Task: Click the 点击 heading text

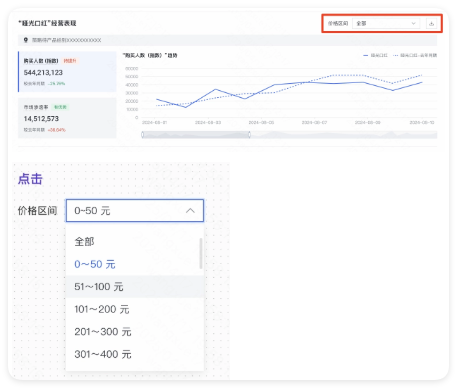Action: point(30,179)
